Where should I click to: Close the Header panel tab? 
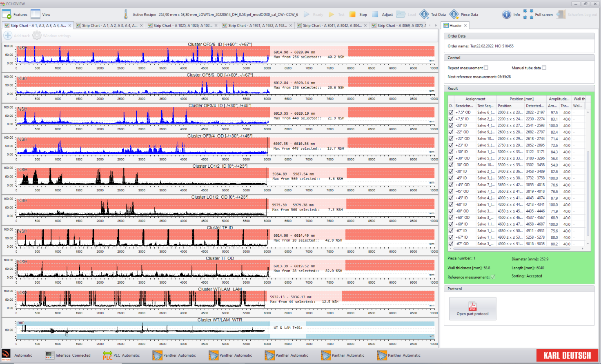(465, 25)
